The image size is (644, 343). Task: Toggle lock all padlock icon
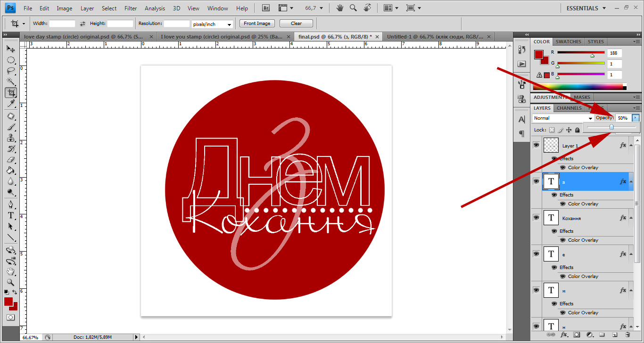click(578, 130)
